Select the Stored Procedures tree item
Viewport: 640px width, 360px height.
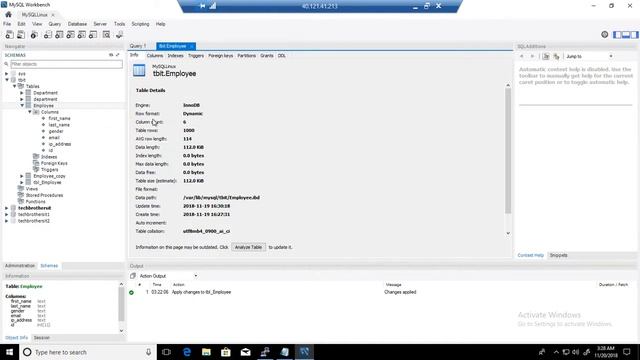click(44, 196)
